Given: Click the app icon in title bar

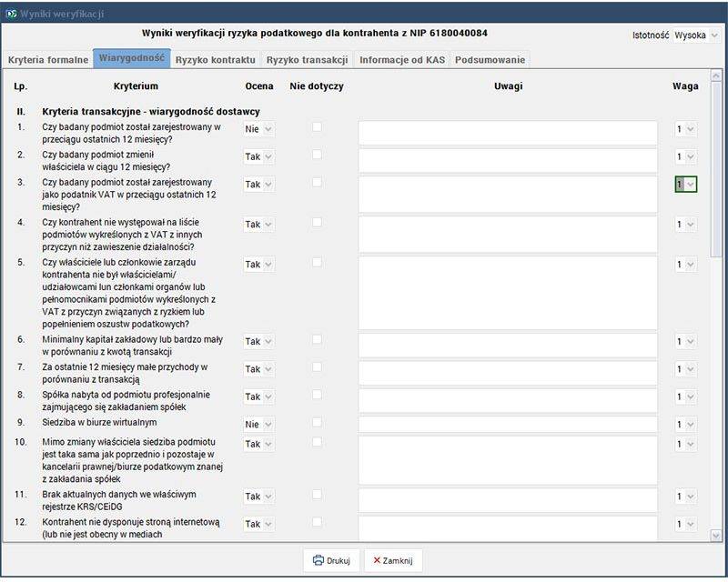Looking at the screenshot, I should 11,14.
